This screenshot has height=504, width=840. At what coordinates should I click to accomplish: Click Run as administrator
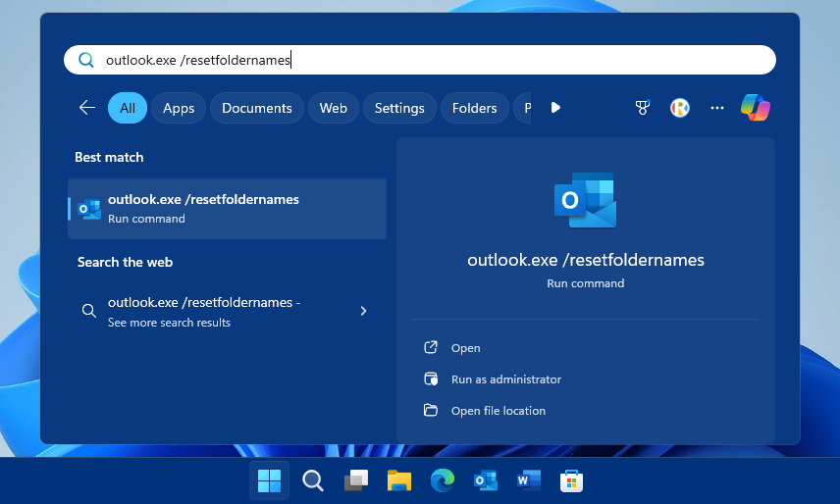pos(506,379)
